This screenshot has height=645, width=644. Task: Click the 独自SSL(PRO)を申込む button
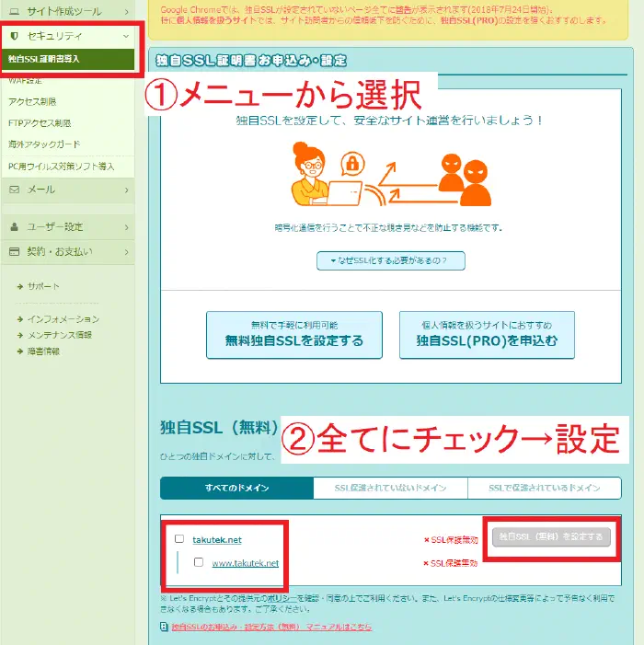tap(487, 334)
